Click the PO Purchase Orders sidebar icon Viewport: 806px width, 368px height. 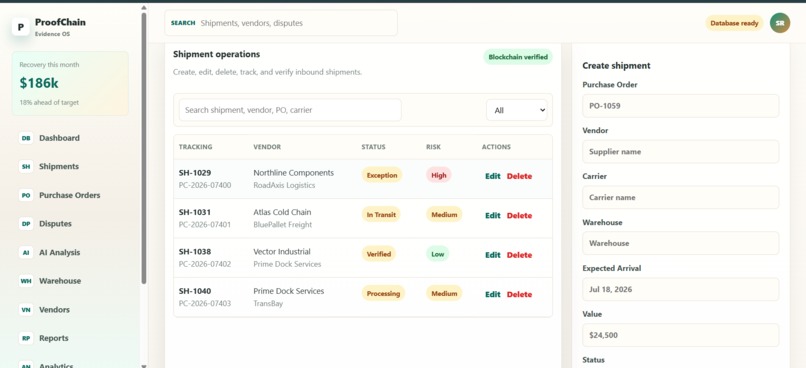coord(26,195)
